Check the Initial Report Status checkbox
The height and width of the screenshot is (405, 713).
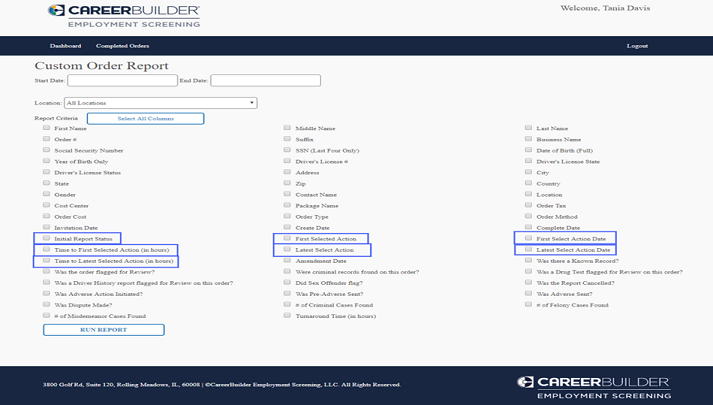(x=46, y=238)
